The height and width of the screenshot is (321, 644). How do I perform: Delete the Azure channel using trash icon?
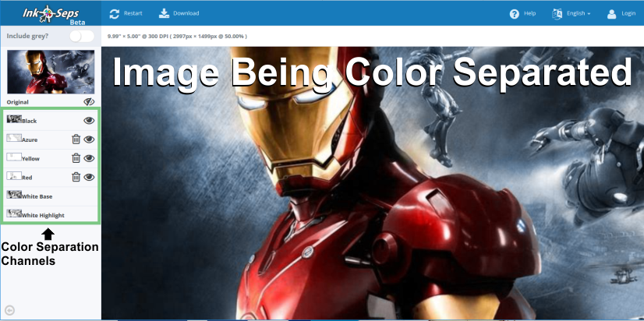[x=76, y=139]
